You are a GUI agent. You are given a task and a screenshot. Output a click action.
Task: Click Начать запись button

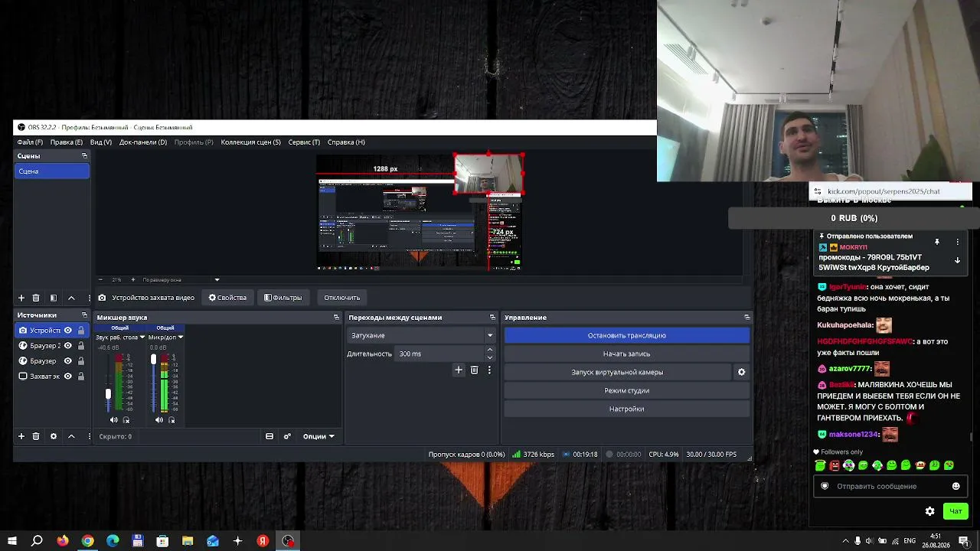(x=627, y=354)
